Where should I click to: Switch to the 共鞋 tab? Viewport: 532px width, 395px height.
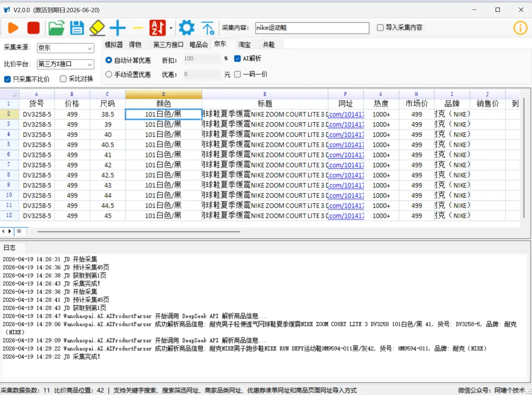269,44
